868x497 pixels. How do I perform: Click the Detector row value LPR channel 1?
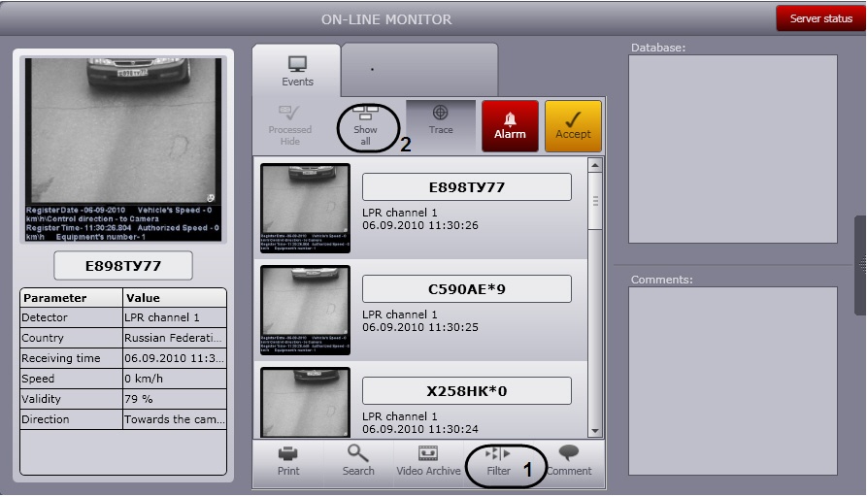(174, 317)
